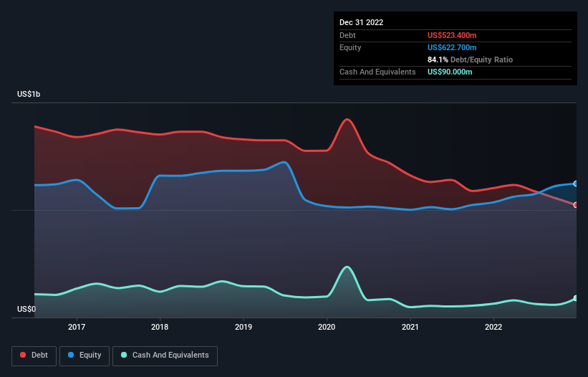Click Cash And Equivalents label in tooltip
Viewport: 588px width, 377px height.
[x=377, y=72]
